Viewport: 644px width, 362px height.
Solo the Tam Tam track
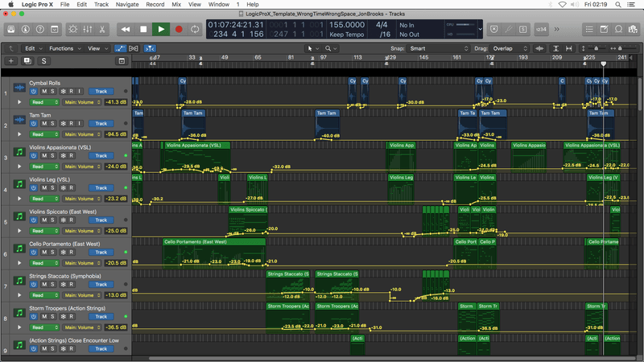point(52,124)
